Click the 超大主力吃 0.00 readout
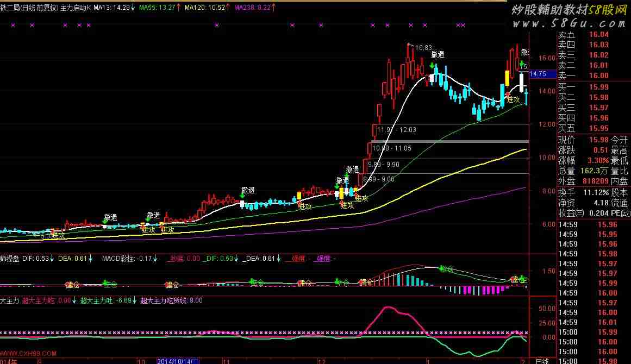Image resolution: width=631 pixels, height=364 pixels. [49, 300]
